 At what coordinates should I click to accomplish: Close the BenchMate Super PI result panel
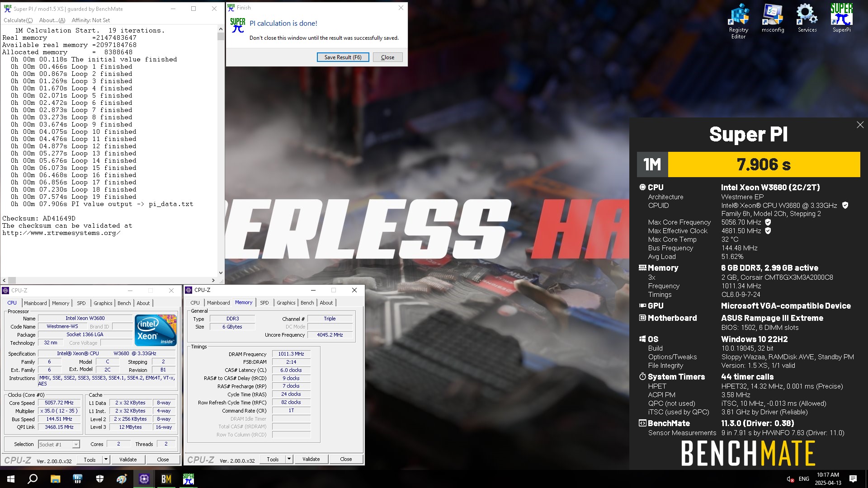[x=860, y=125]
